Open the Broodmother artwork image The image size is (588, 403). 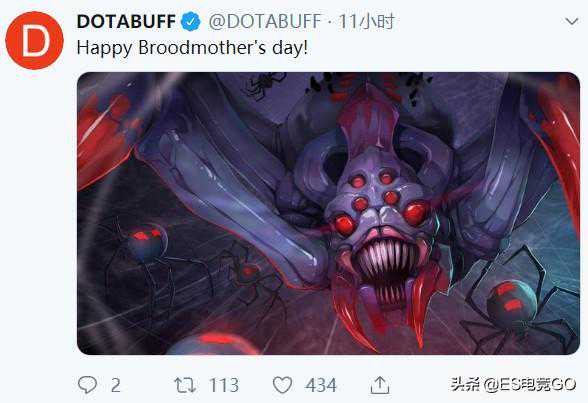[328, 213]
